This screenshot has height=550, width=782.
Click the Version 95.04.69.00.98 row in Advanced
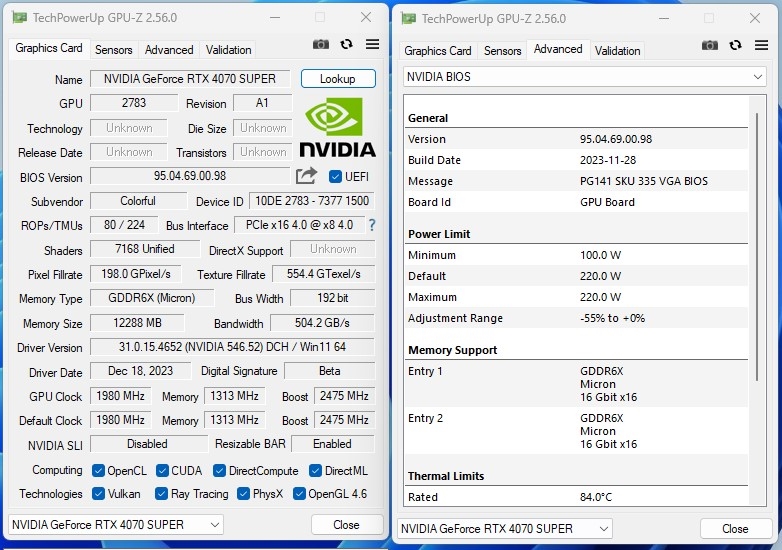click(577, 139)
